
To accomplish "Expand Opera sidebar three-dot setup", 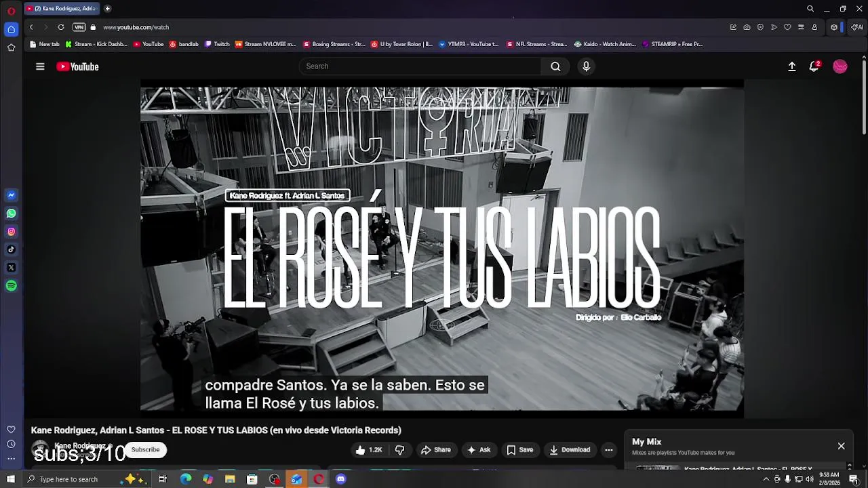I will tap(11, 459).
